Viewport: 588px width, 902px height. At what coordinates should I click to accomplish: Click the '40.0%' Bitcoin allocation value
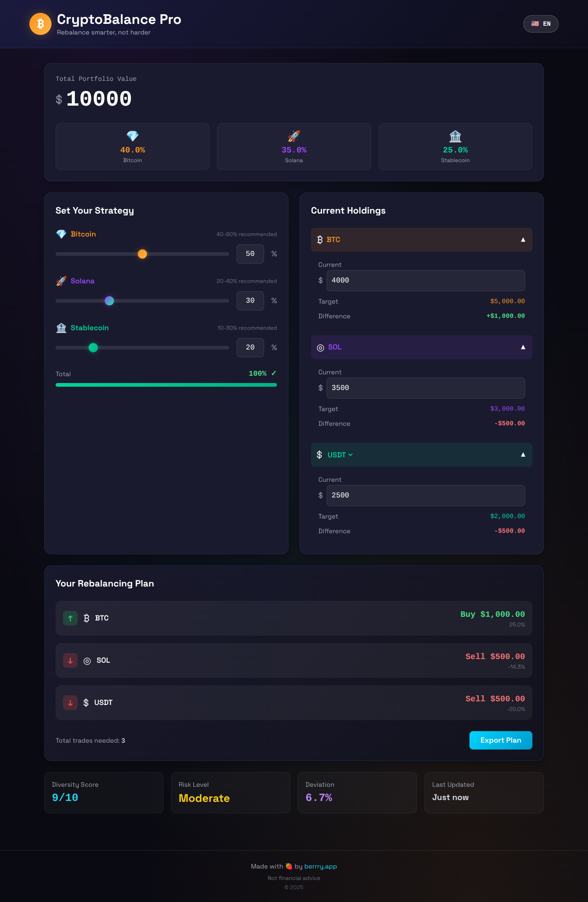pyautogui.click(x=133, y=150)
